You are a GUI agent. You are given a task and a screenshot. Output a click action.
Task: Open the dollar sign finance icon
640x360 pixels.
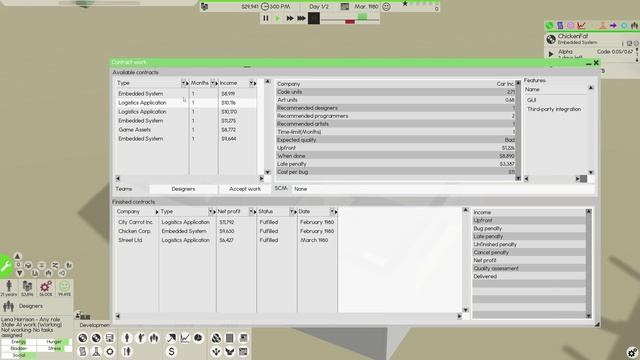171,351
